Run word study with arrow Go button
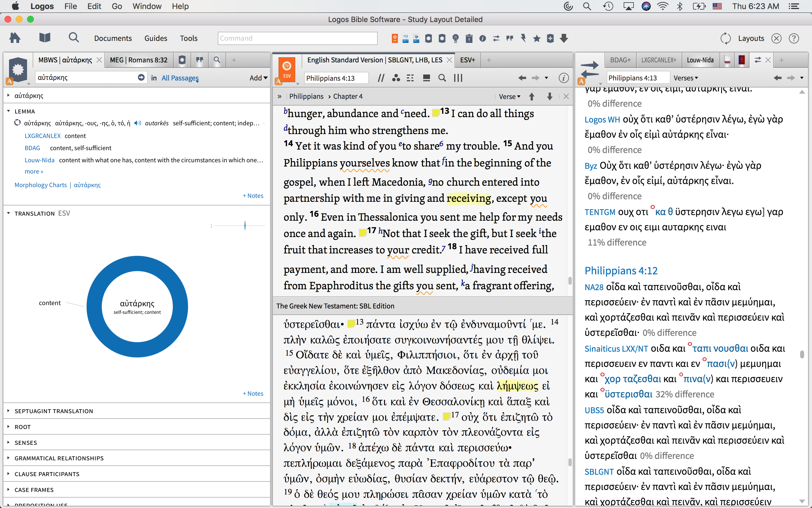The height and width of the screenshot is (508, 812). (x=141, y=77)
